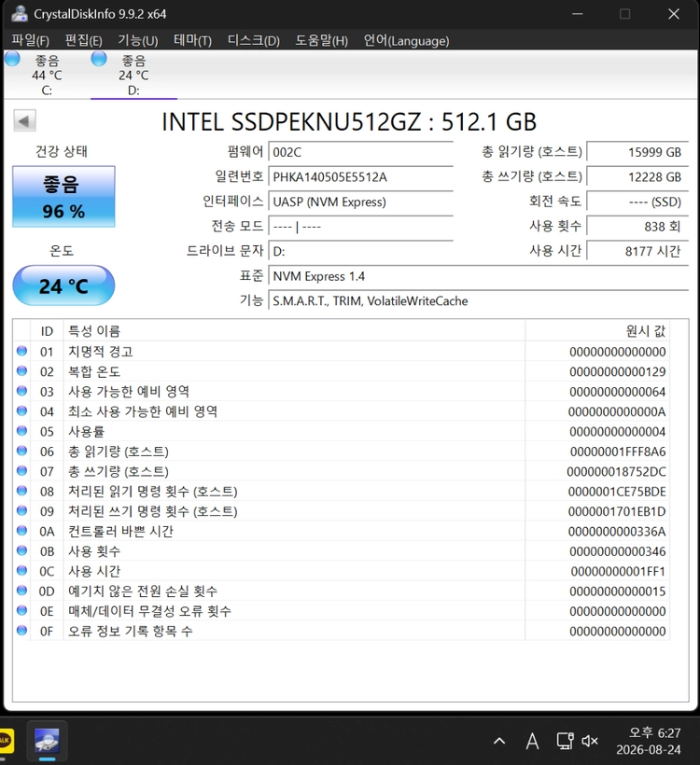
Task: Click the ID column header
Action: coord(47,331)
